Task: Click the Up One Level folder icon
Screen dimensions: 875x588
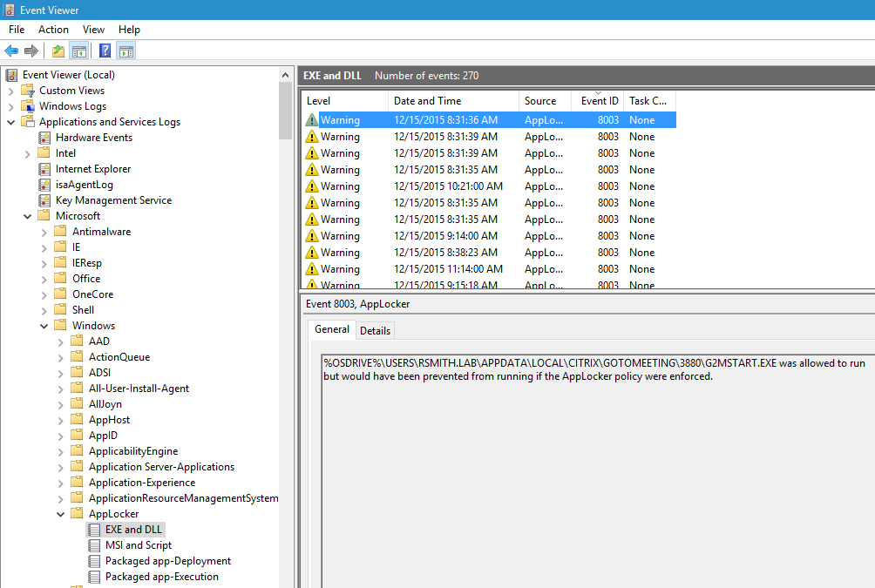Action: coord(58,51)
